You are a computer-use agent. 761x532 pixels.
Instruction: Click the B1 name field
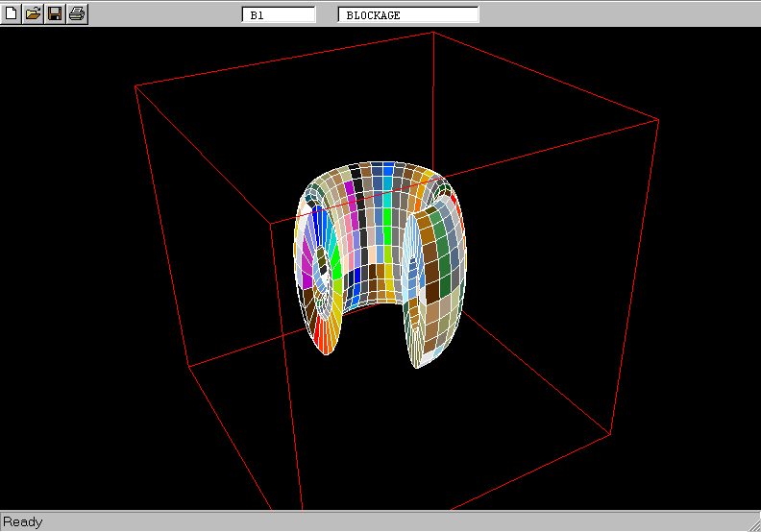[x=279, y=15]
